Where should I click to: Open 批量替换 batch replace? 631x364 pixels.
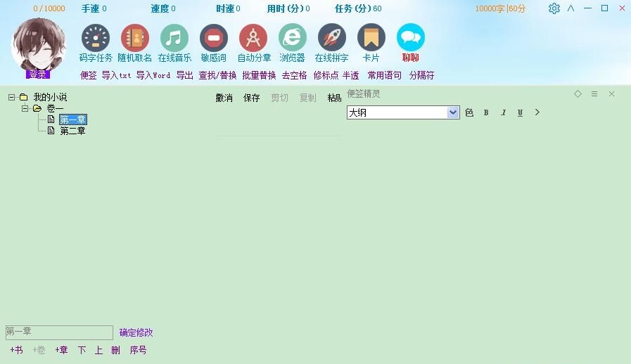259,75
